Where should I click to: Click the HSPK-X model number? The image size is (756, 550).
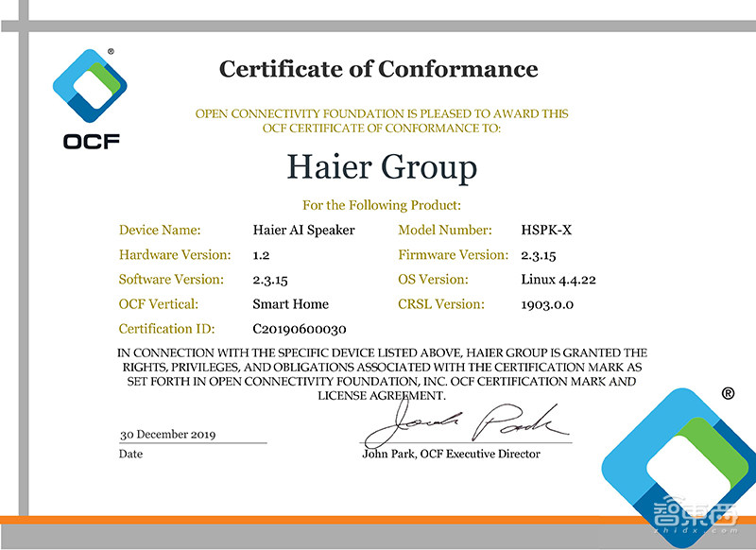tap(548, 230)
